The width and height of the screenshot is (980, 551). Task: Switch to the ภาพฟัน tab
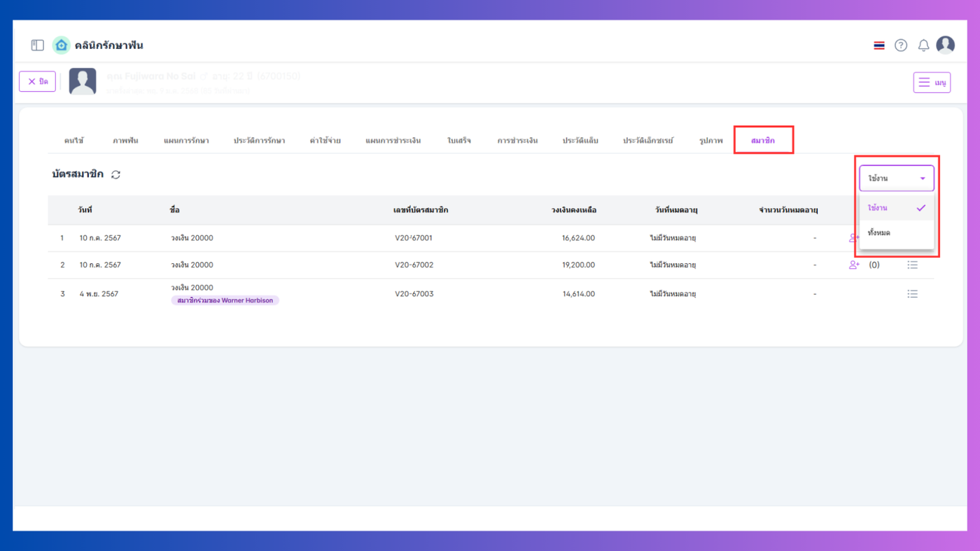pos(125,141)
